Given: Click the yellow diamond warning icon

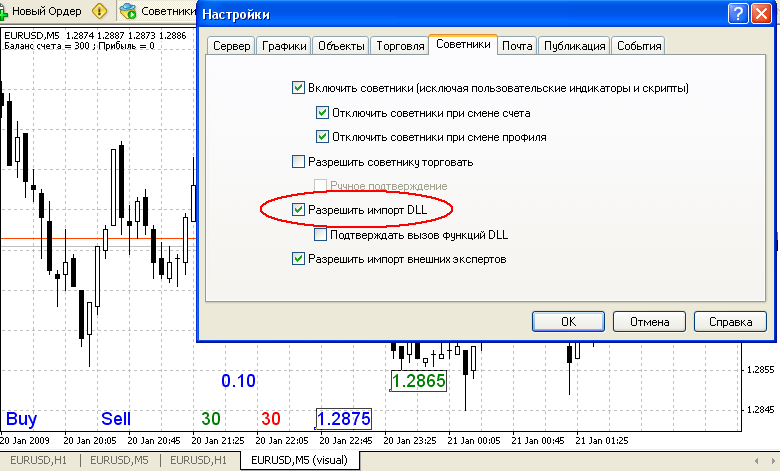Looking at the screenshot, I should 99,11.
